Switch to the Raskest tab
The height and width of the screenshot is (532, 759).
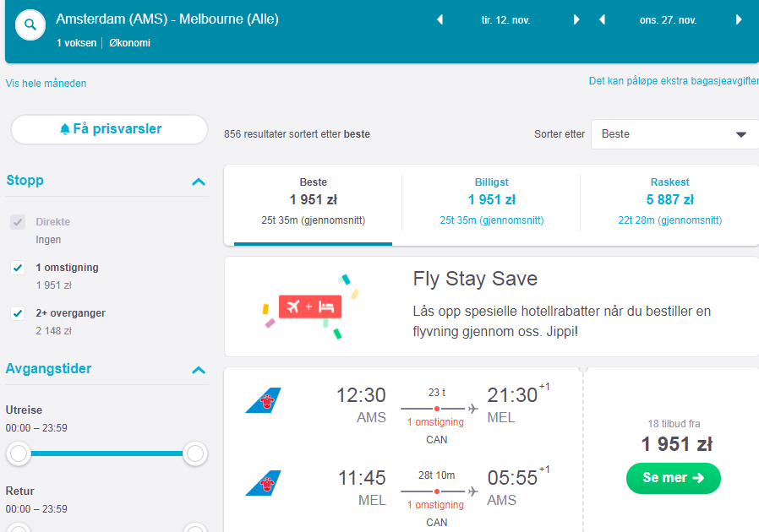(670, 202)
